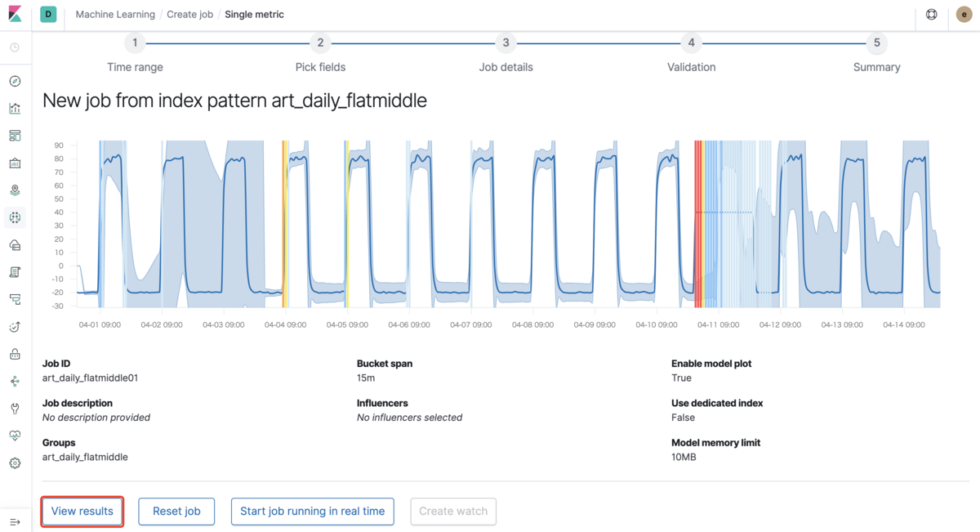Go to Dashboard in the sidebar

[15, 136]
